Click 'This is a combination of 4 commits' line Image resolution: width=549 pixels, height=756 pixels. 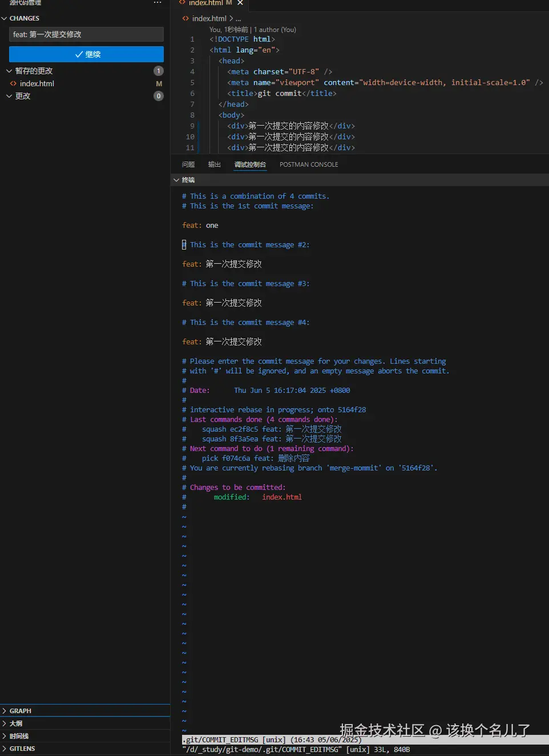(x=256, y=196)
